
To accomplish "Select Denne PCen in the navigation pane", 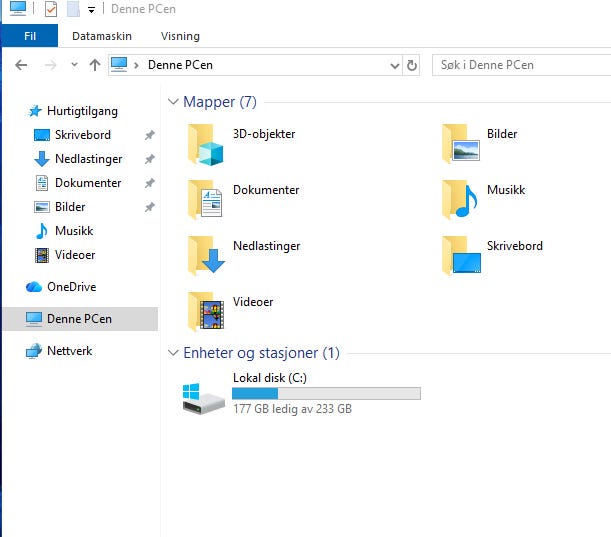I will pyautogui.click(x=79, y=319).
